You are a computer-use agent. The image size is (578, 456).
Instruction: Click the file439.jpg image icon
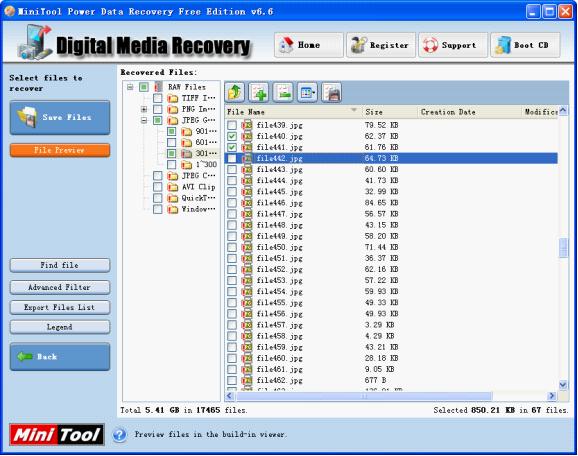coord(247,125)
